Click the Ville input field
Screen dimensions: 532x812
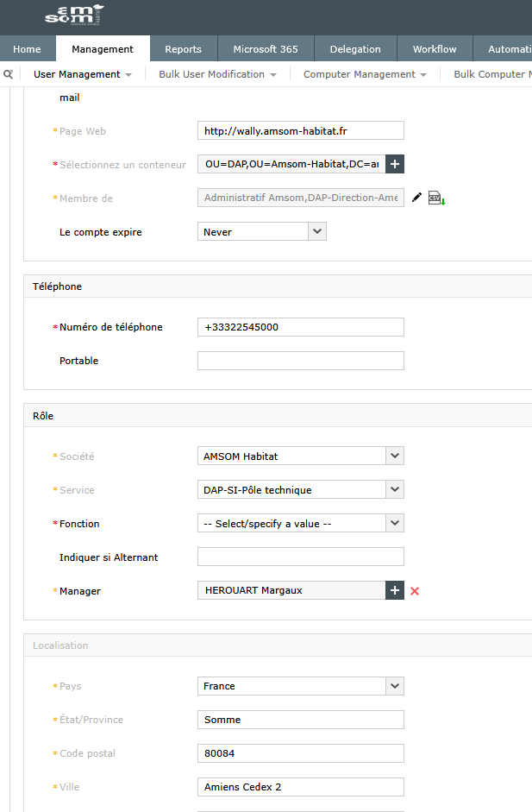point(301,787)
